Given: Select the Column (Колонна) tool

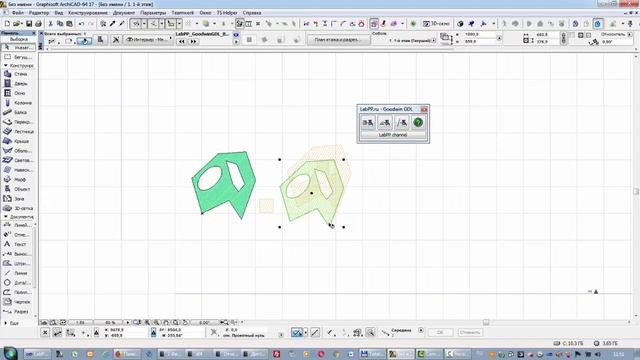Looking at the screenshot, I should (x=18, y=103).
